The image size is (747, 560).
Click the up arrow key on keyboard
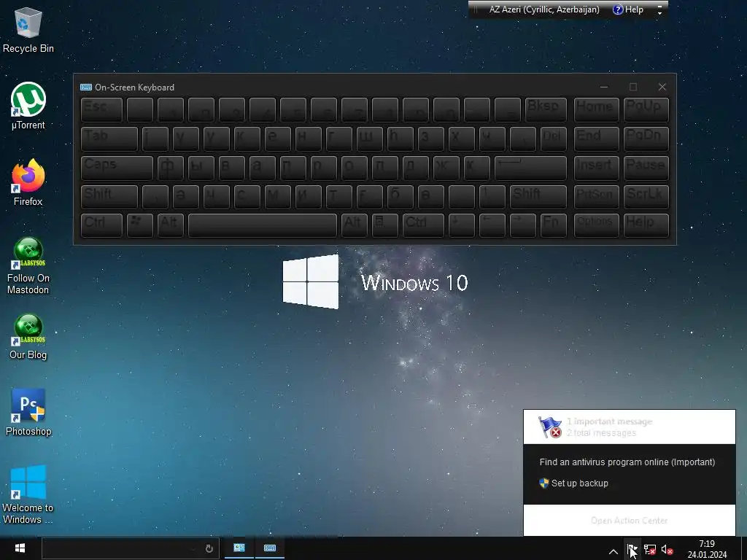click(x=492, y=196)
